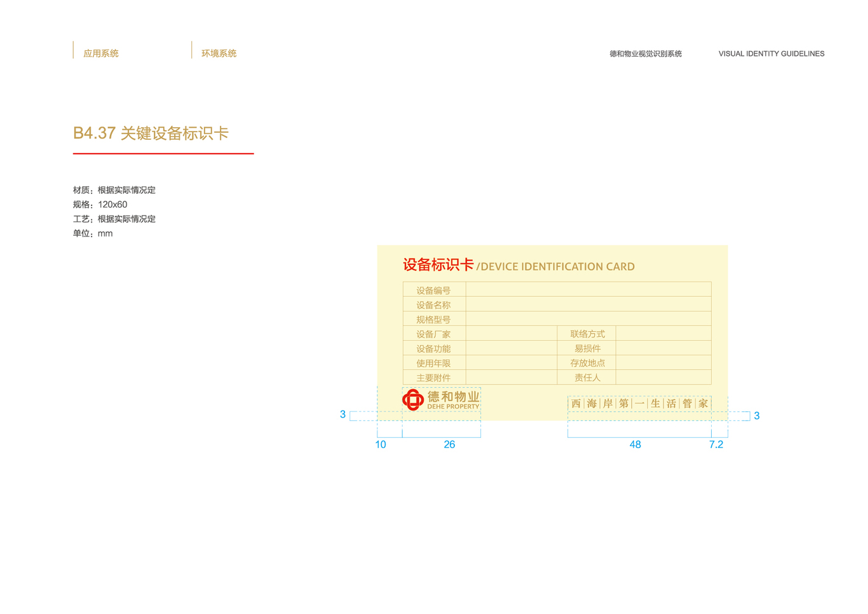Click the 环境系统 header label
The width and height of the screenshot is (868, 614).
click(219, 53)
